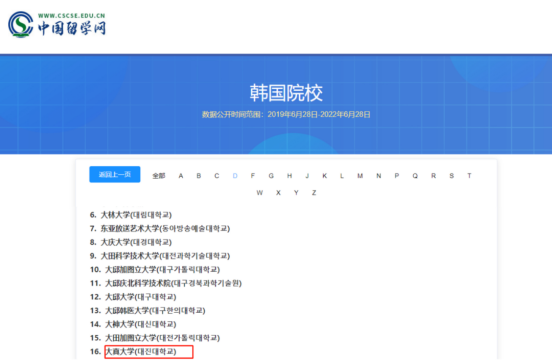This screenshot has width=552, height=360.
Task: Filter schools by letter X
Action: pos(278,193)
